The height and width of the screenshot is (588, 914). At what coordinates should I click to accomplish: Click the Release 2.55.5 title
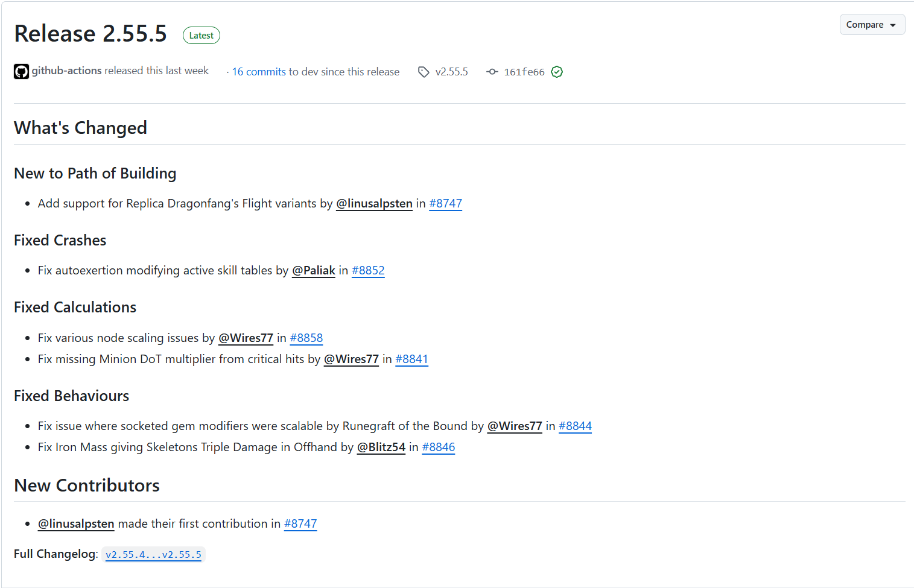[x=90, y=34]
